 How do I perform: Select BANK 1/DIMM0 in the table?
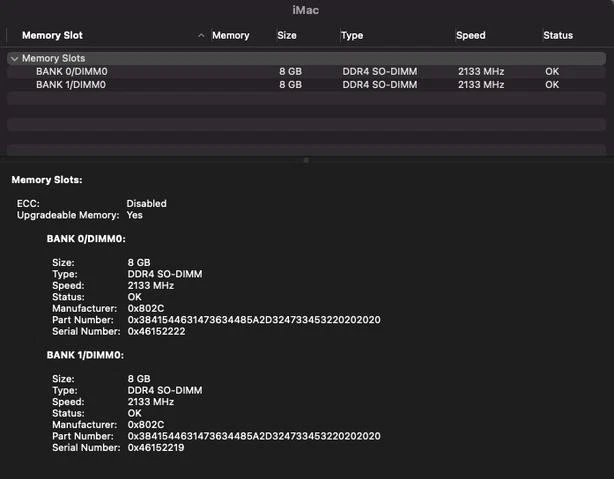[x=70, y=85]
